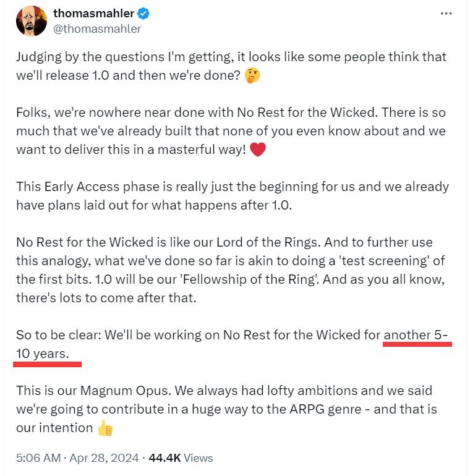
Task: Click the @thomasmahler handle
Action: pos(97,29)
